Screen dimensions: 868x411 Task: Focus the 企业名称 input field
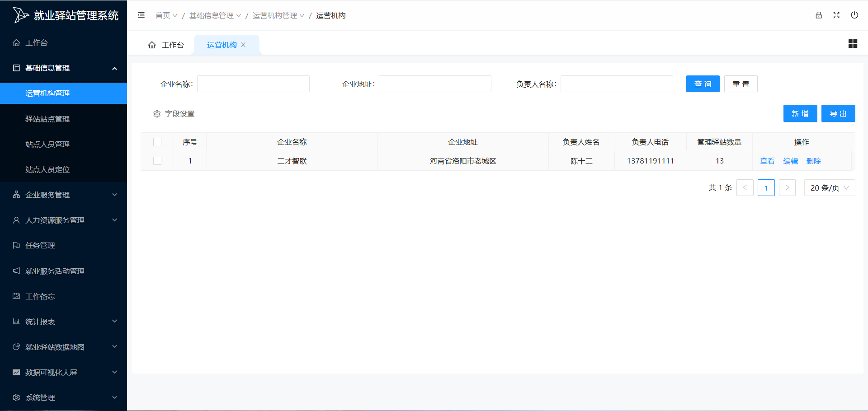pyautogui.click(x=254, y=84)
